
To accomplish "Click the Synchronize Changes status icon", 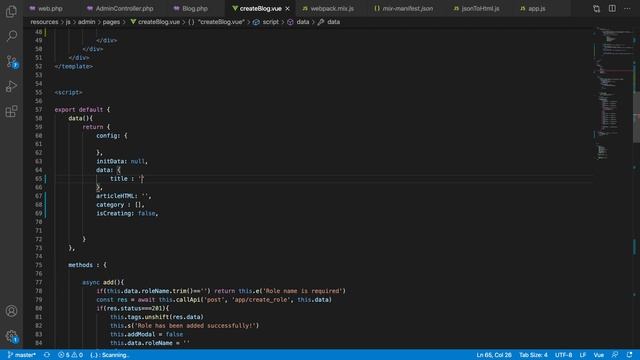I will click(x=47, y=355).
